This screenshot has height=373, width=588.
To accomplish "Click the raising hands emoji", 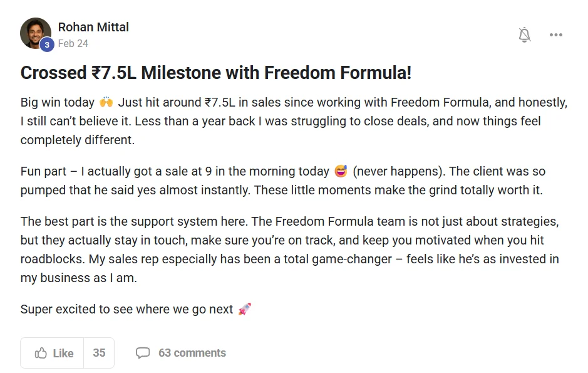I will 106,102.
